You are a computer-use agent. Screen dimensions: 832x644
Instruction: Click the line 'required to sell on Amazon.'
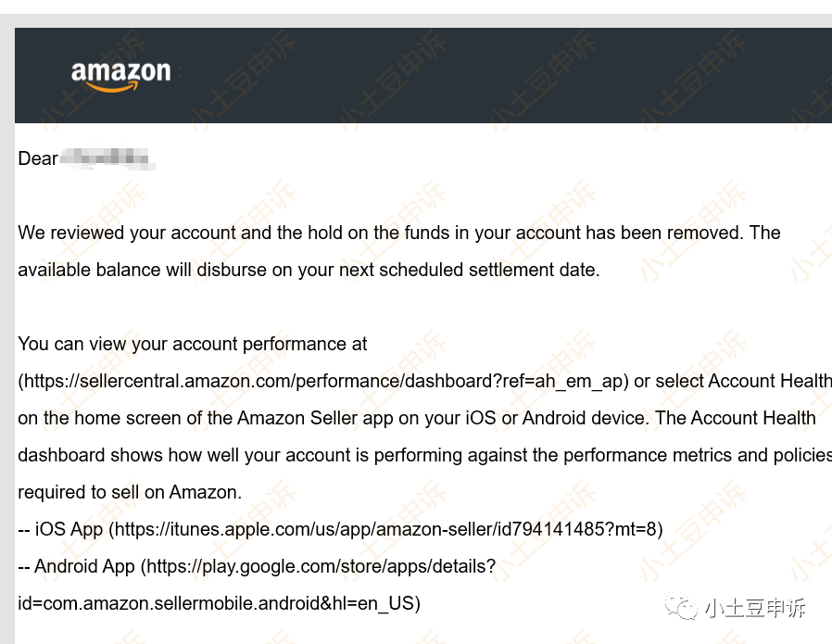point(130,492)
